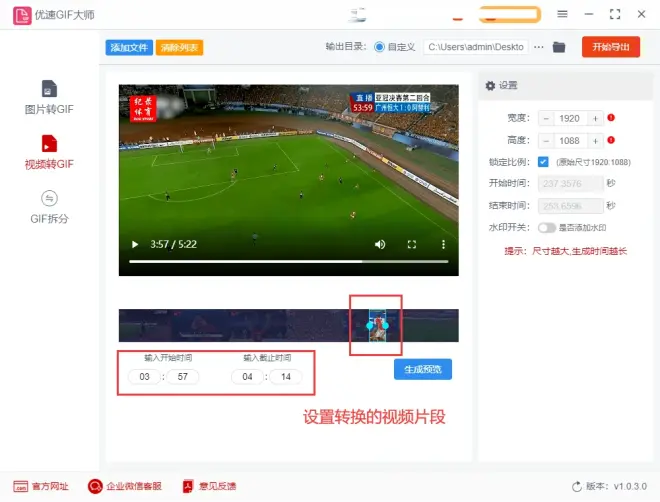660x502 pixels.
Task: Uncheck the 锁定比例 checkbox
Action: (x=543, y=162)
